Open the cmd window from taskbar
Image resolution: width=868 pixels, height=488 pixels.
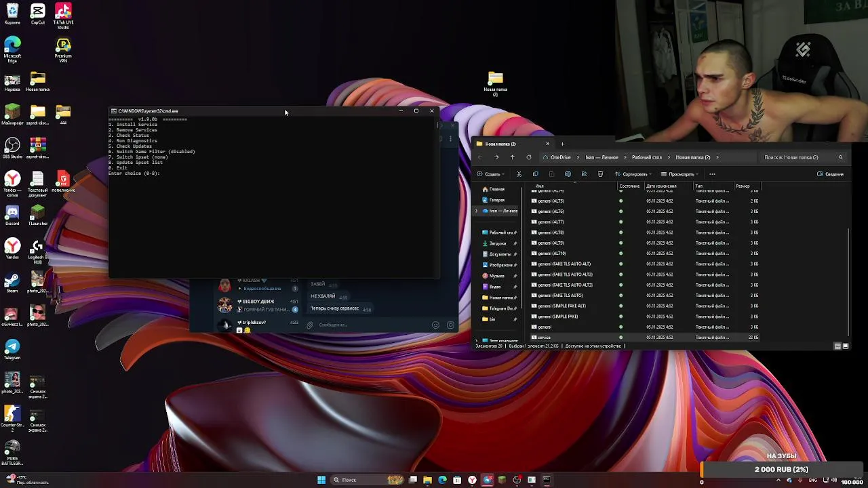(547, 480)
